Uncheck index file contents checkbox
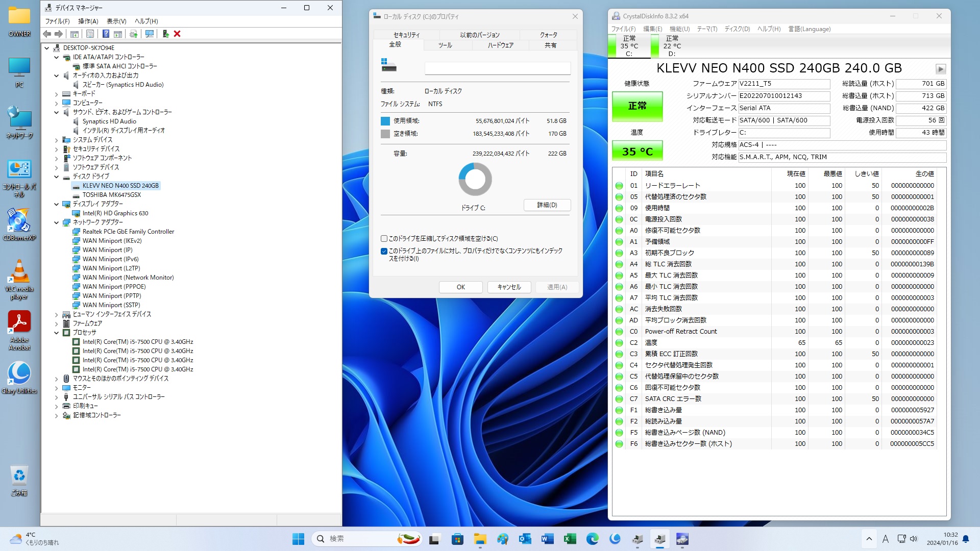This screenshot has height=551, width=980. 384,251
